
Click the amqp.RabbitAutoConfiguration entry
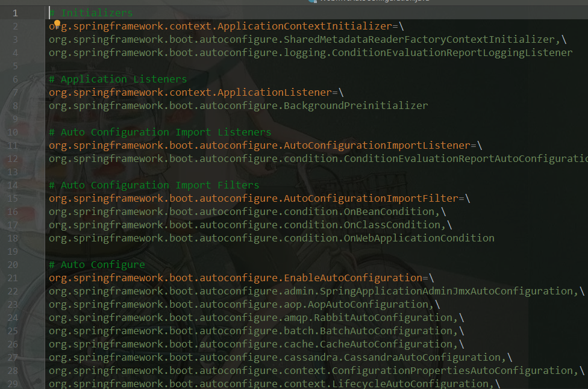(257, 318)
